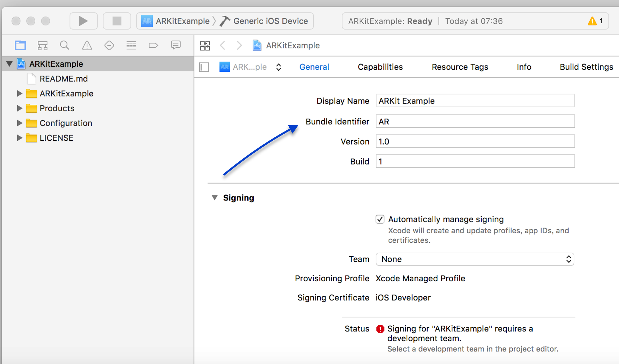Open the related items grid menu
619x364 pixels.
[x=205, y=46]
